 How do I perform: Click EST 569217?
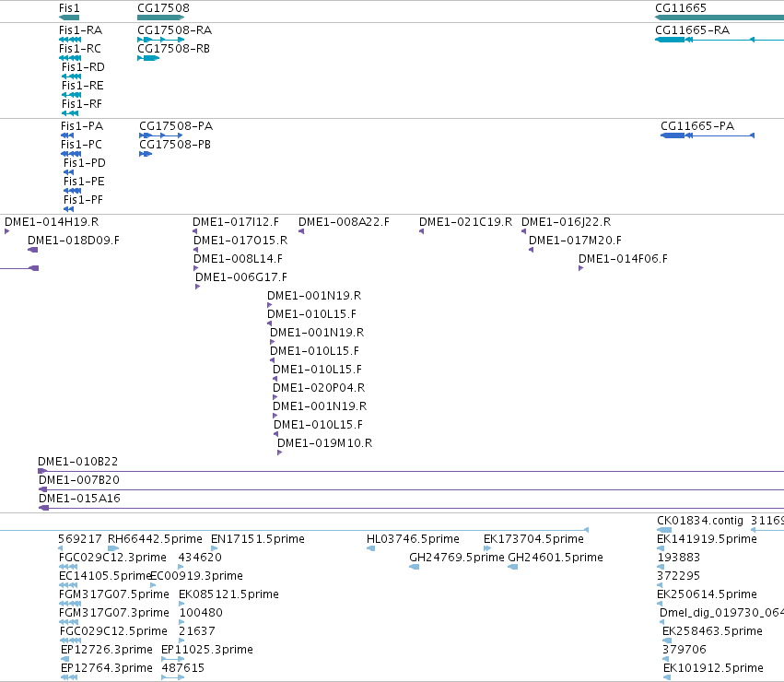click(x=80, y=539)
